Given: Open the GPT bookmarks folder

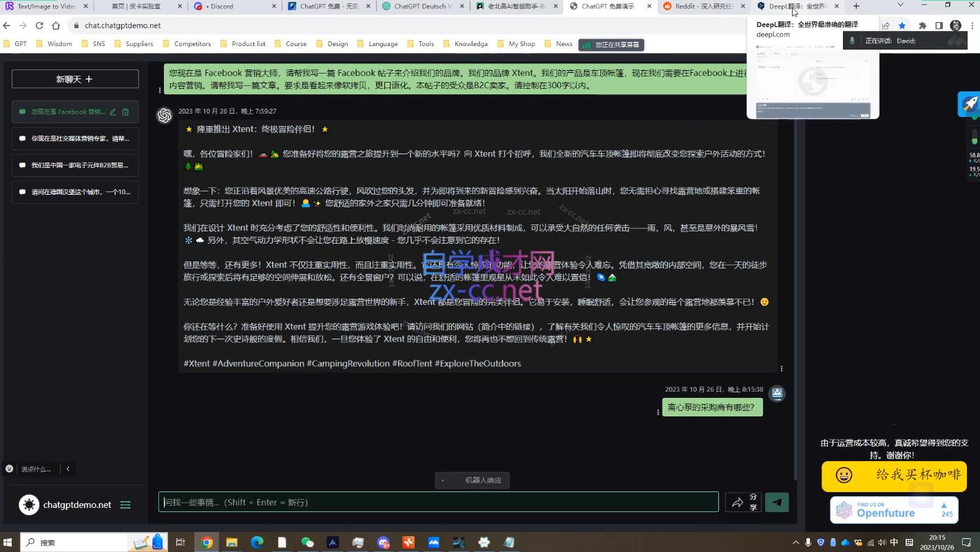Looking at the screenshot, I should click(14, 44).
